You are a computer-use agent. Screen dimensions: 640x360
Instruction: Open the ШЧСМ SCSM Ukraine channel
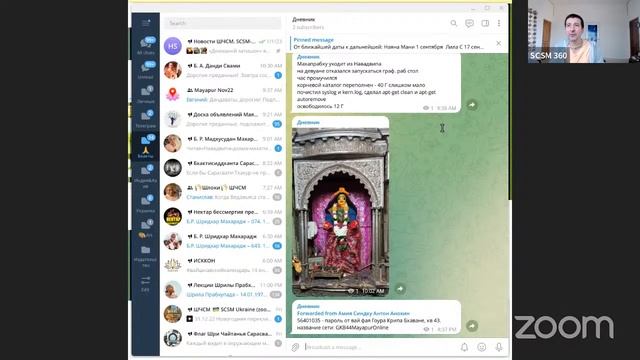pyautogui.click(x=222, y=314)
